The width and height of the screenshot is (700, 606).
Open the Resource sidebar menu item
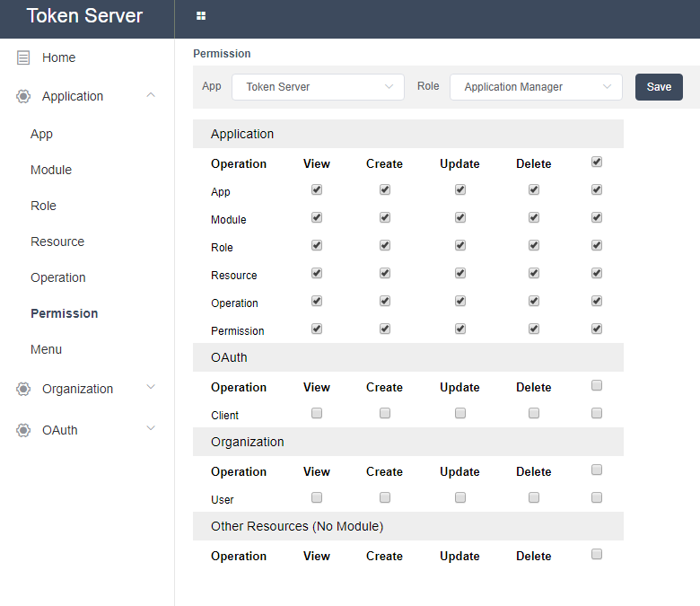[x=57, y=242]
